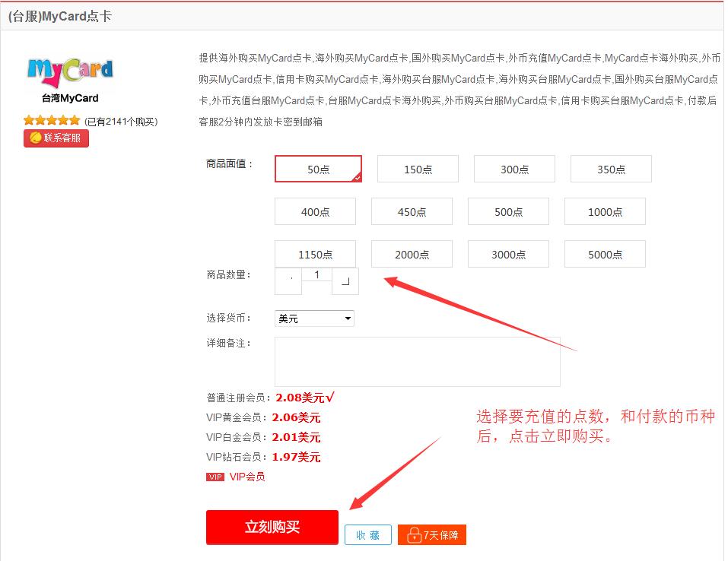Click into the 详细备注 notes text area
Screen dimensions: 728x561
(418, 362)
